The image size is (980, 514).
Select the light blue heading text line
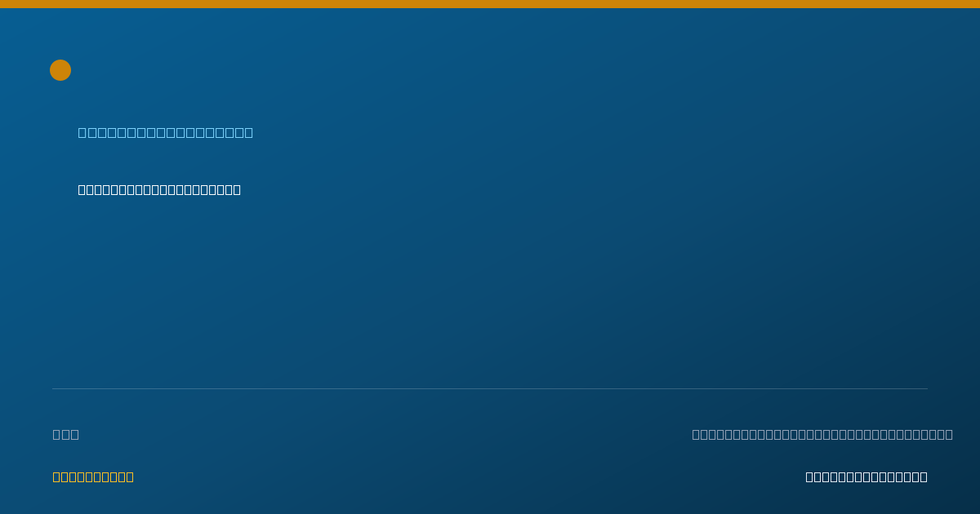[x=166, y=132]
